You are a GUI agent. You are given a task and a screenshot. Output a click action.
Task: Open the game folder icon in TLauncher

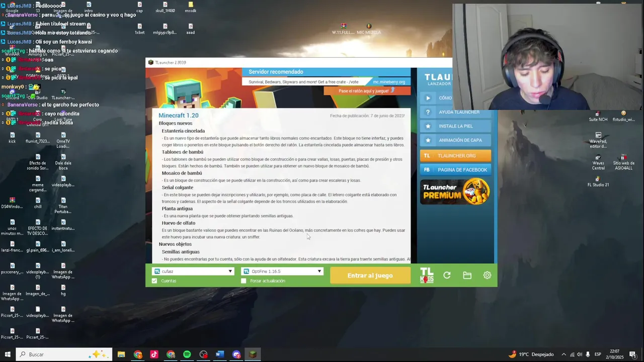(x=467, y=275)
